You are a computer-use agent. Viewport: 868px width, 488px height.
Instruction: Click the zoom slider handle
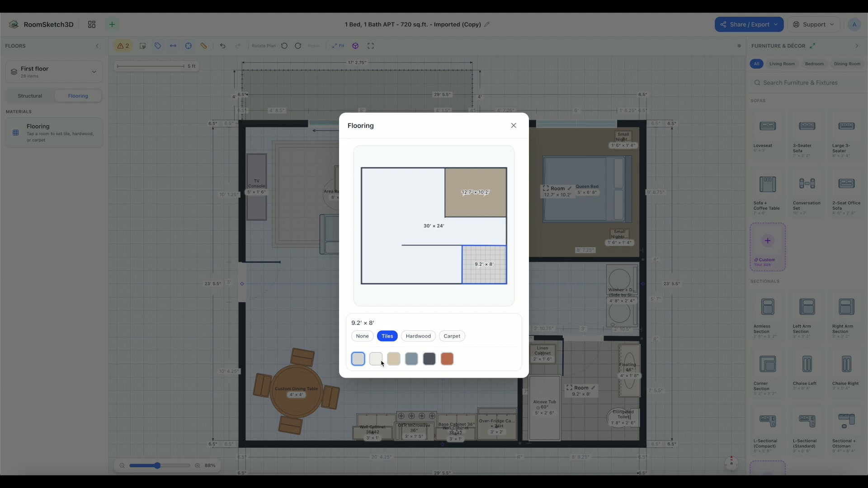[x=157, y=465]
